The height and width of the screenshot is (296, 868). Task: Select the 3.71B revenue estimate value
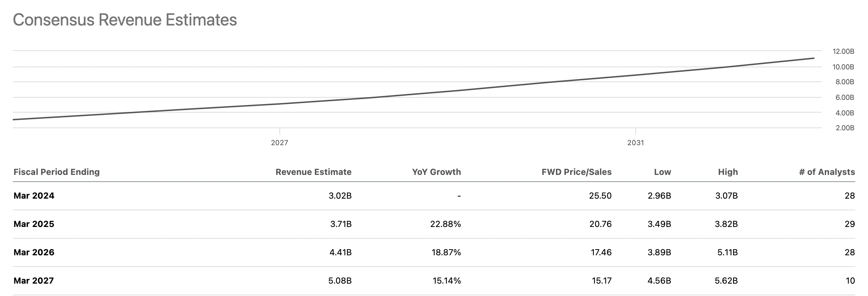point(340,224)
